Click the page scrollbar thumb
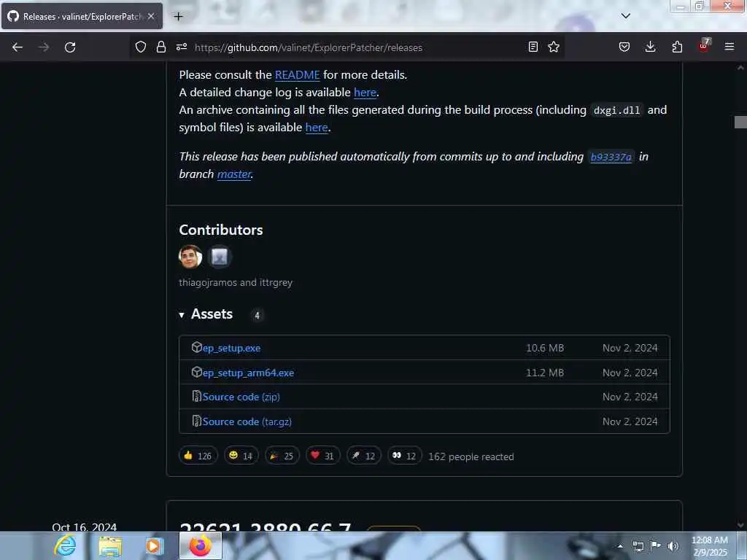This screenshot has height=560, width=747. (740, 122)
